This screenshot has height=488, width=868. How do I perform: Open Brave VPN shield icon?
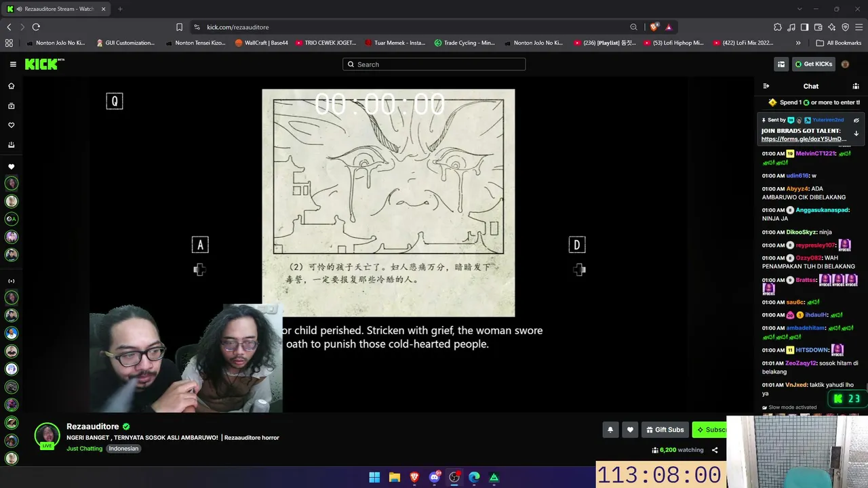pos(845,27)
